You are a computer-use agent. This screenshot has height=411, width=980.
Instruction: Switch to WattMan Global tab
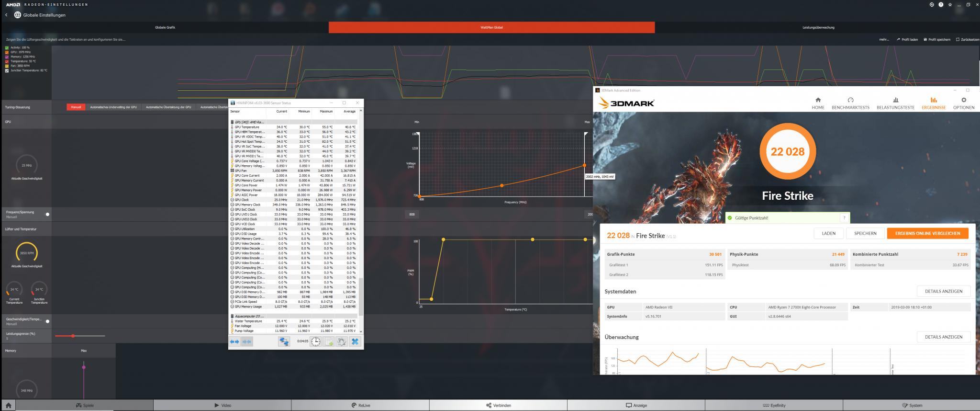491,27
